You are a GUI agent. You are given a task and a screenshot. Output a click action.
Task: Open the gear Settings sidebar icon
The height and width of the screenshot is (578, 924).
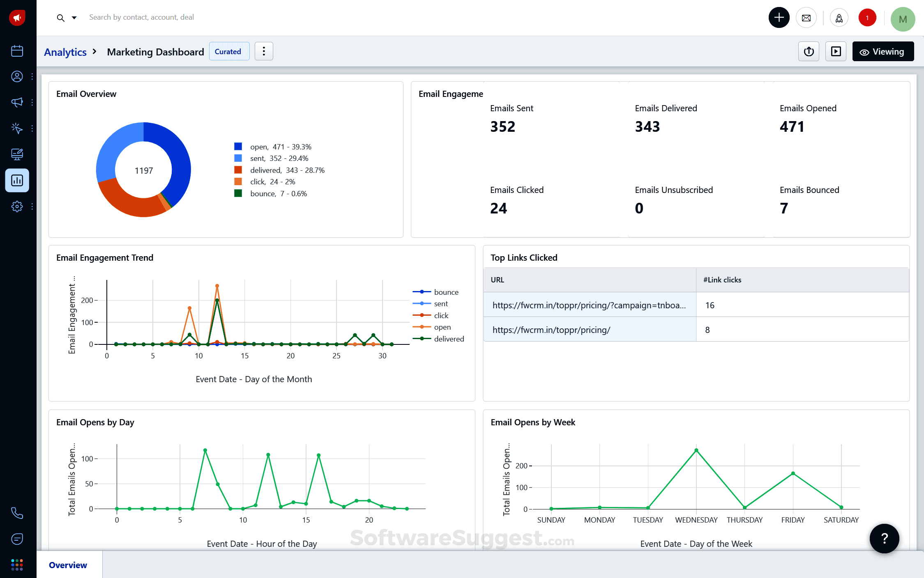pyautogui.click(x=17, y=206)
